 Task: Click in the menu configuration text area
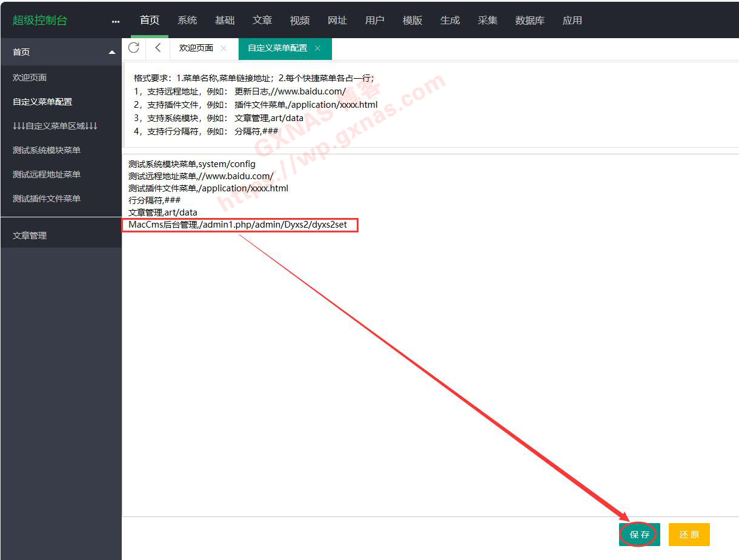pyautogui.click(x=424, y=363)
